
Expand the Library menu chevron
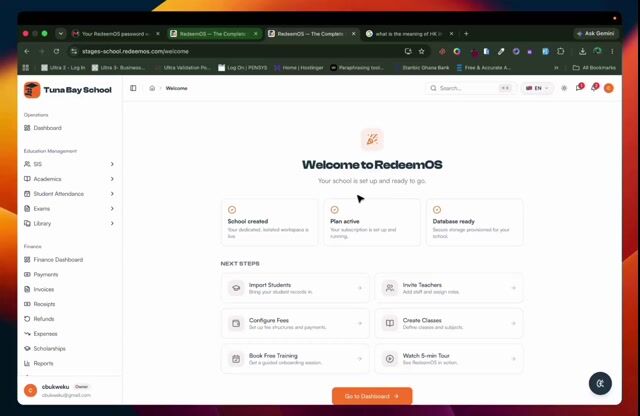click(112, 223)
